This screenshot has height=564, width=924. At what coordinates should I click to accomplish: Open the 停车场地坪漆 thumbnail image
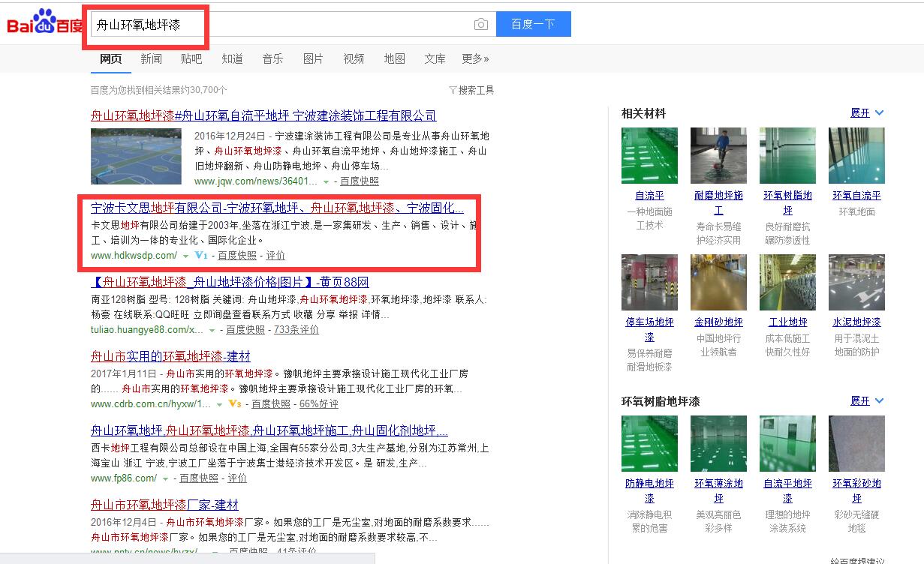[649, 282]
